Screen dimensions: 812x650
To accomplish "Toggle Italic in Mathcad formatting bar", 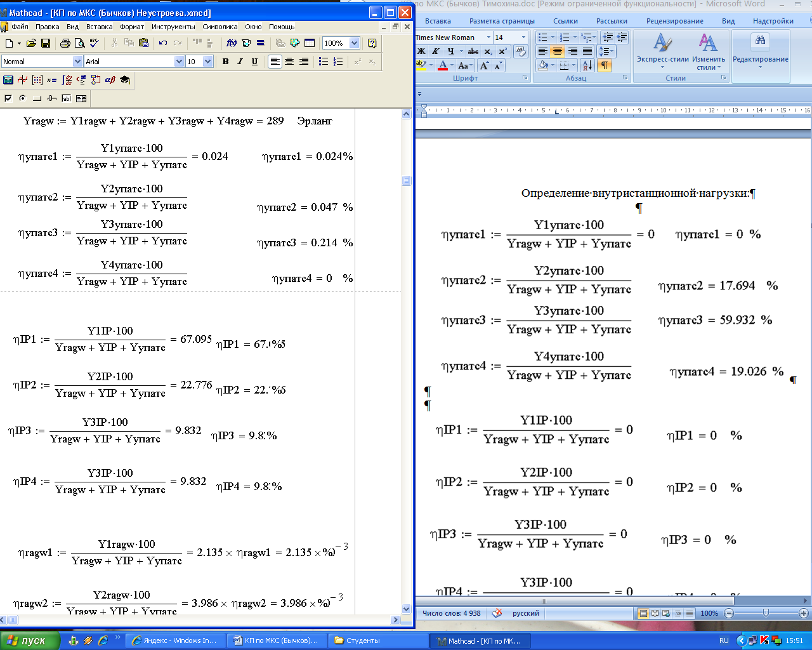I will (240, 62).
